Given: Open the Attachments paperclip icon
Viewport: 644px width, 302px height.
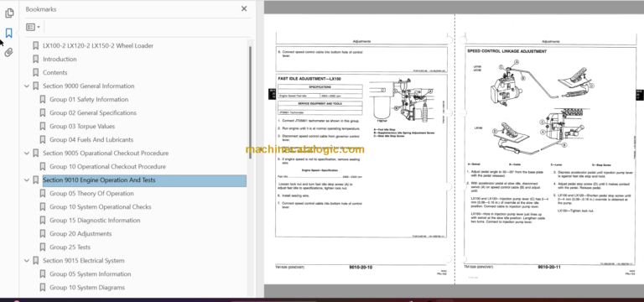Looking at the screenshot, I should pyautogui.click(x=9, y=53).
